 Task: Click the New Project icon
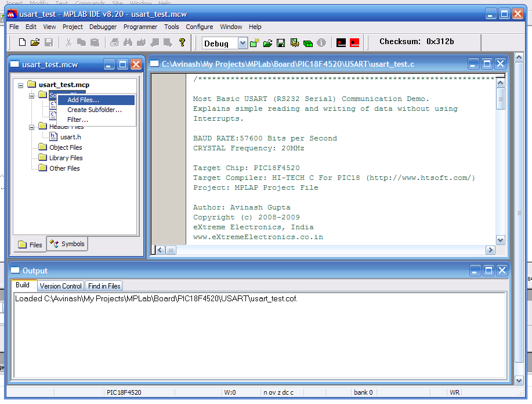[255, 43]
